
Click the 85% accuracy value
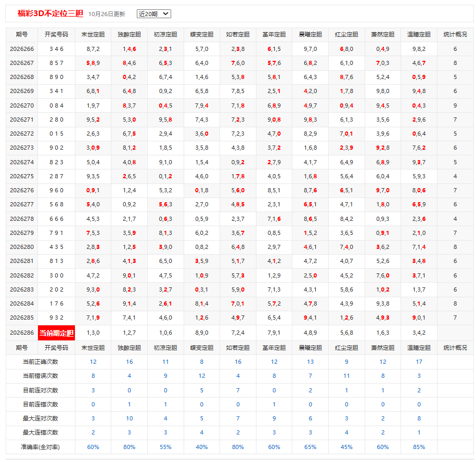click(419, 447)
